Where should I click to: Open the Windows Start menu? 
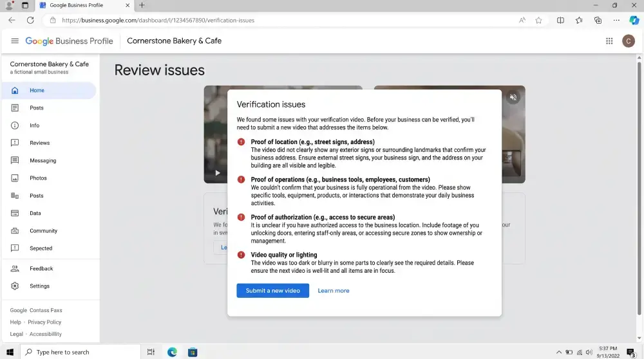(x=10, y=352)
